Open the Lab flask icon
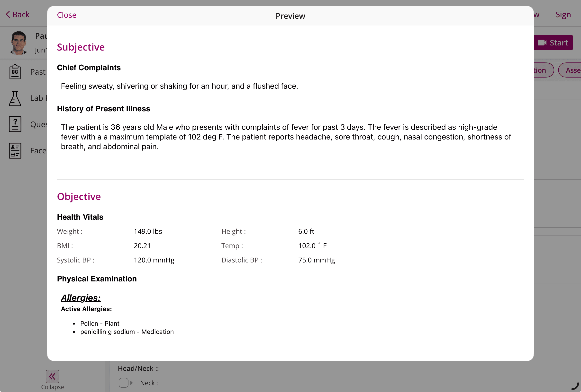 (15, 98)
